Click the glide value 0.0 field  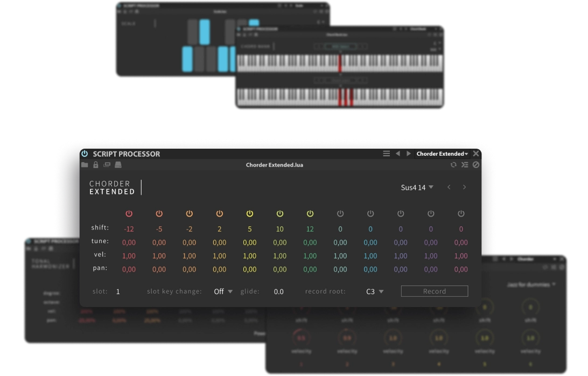click(278, 291)
